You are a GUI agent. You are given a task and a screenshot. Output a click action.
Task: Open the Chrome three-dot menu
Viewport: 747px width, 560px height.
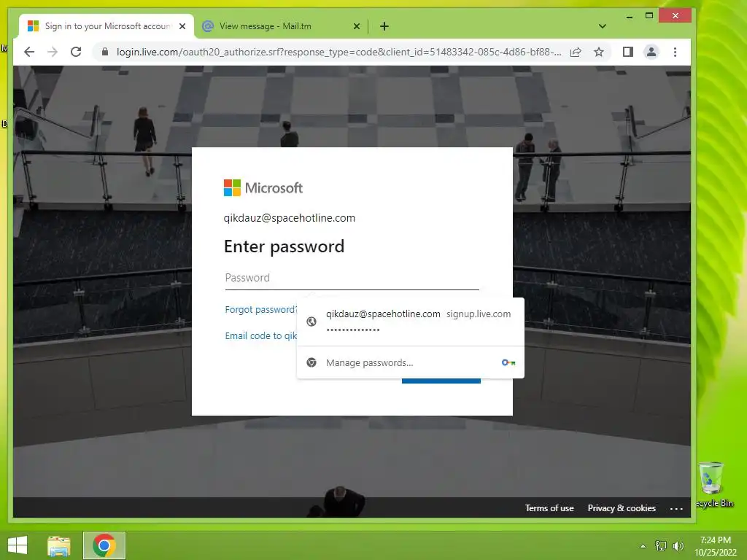(x=675, y=52)
